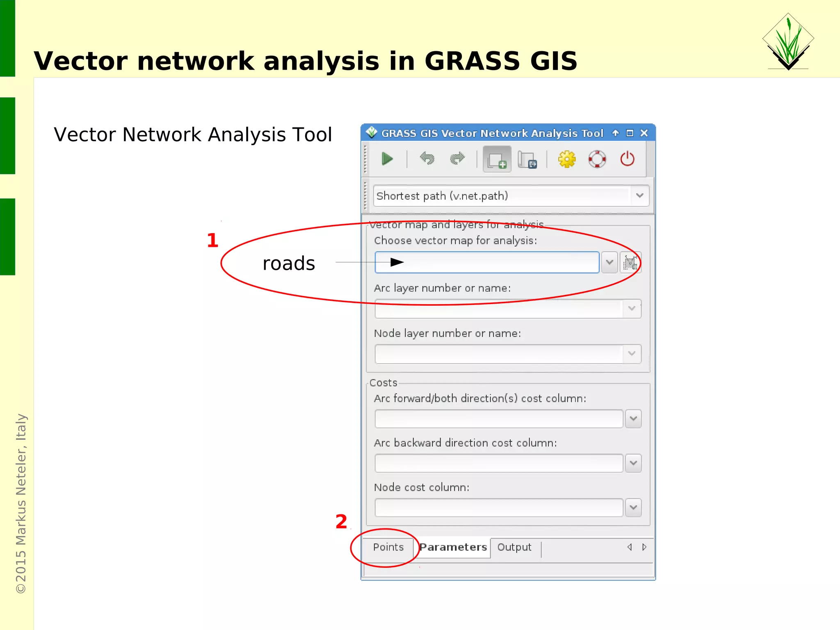840x630 pixels.
Task: Close the Vector Network Analysis Tool window
Action: point(644,133)
